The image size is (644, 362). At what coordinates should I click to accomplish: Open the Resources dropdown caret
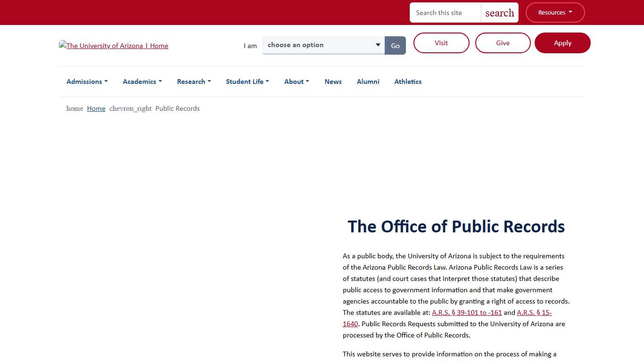click(569, 12)
